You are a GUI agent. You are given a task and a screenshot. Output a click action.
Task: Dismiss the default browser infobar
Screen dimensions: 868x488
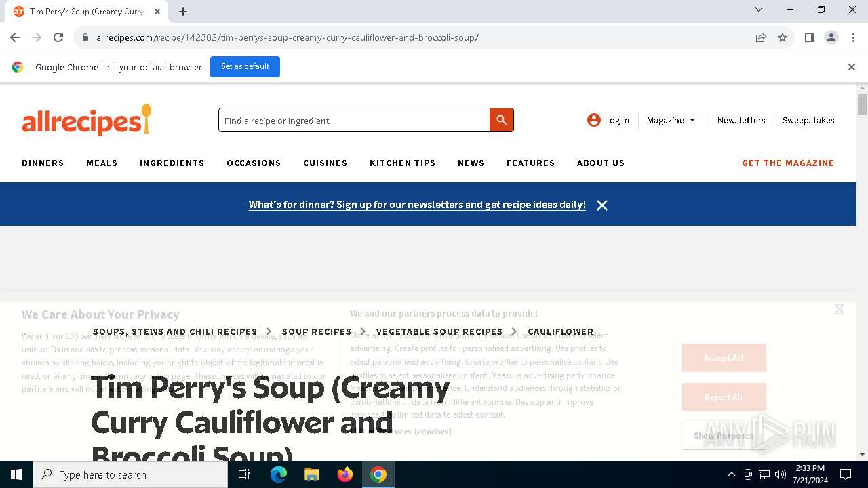(x=852, y=67)
